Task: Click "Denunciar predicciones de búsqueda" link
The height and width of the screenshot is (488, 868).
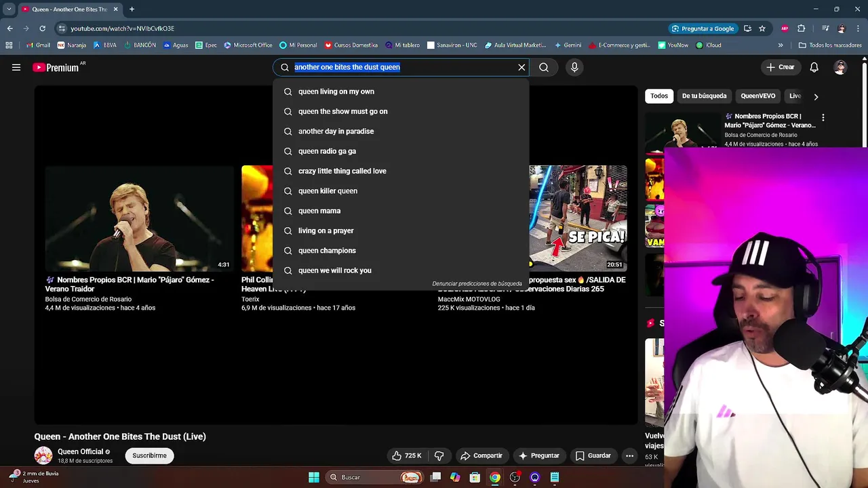Action: [x=477, y=283]
